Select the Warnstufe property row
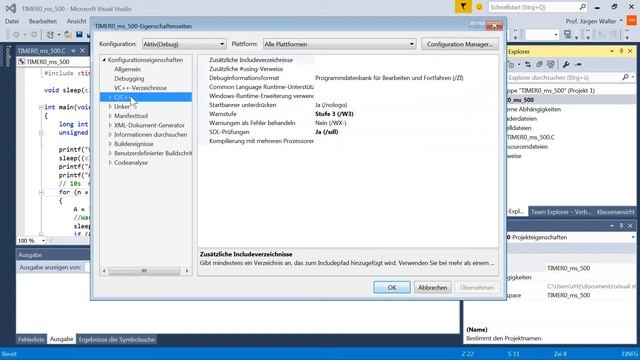 (348, 114)
